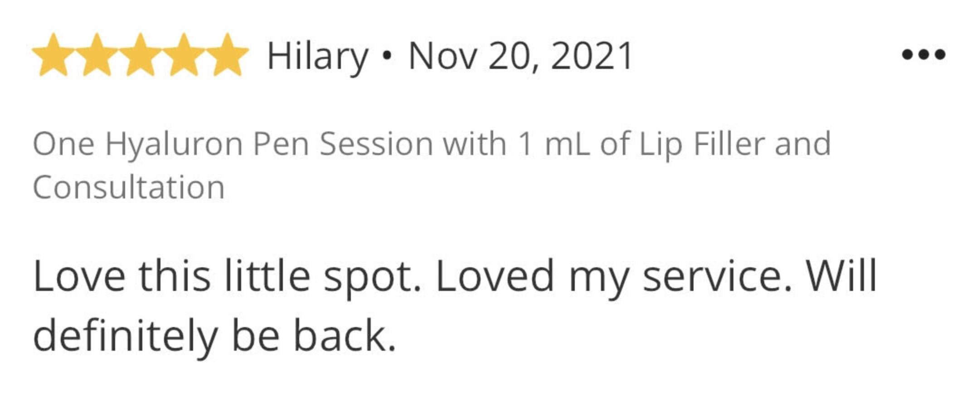Click the word 'Will' ending the first review line
Viewport: 980px width, 396px height.
841,275
